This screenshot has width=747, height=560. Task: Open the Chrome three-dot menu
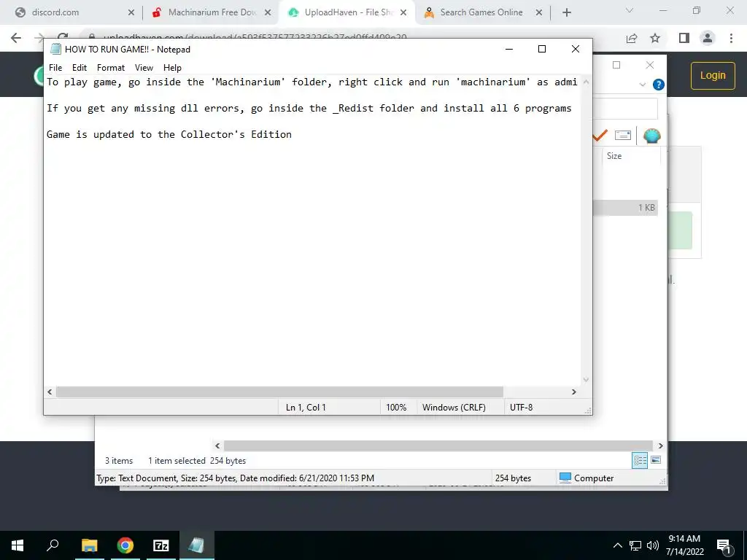[x=731, y=38]
